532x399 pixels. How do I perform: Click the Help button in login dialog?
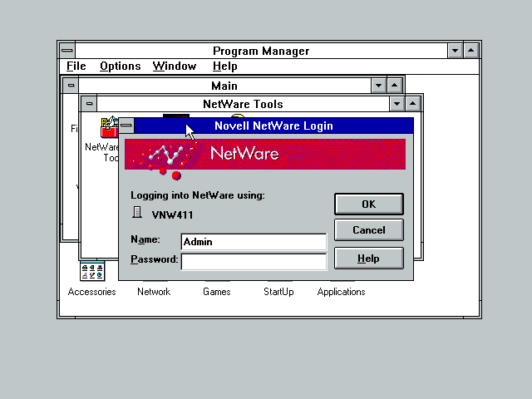point(369,259)
